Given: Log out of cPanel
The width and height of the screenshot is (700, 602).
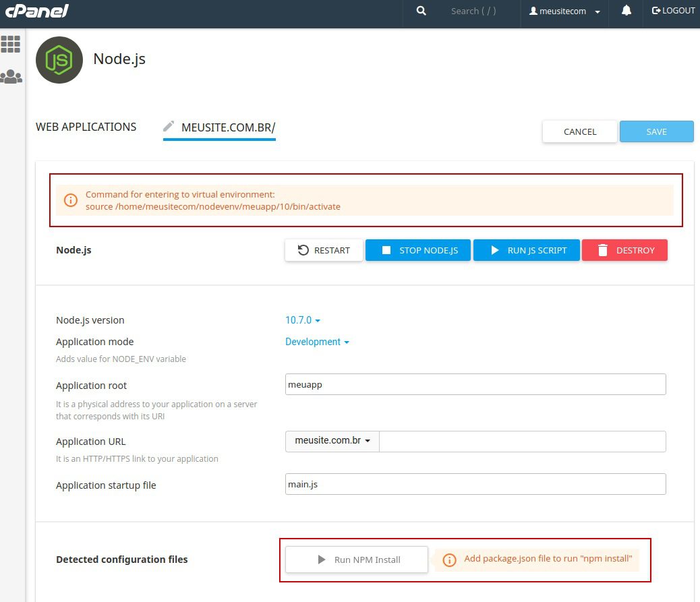Looking at the screenshot, I should click(673, 11).
